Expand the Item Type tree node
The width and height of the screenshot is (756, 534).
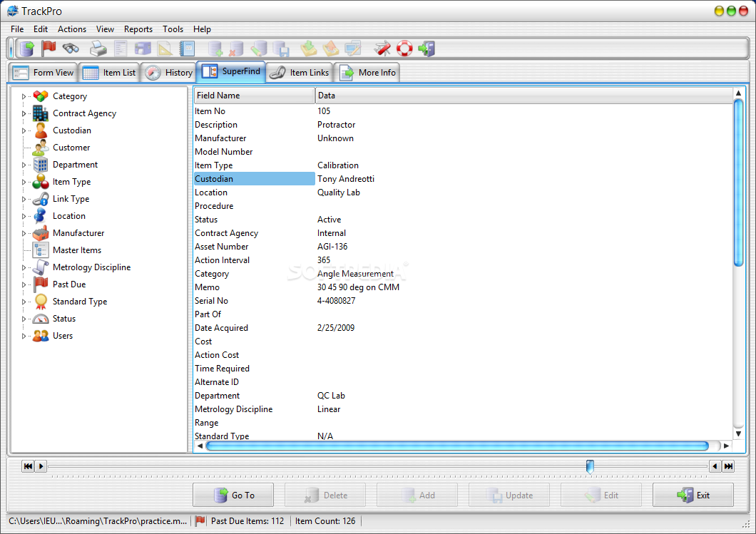coord(24,183)
